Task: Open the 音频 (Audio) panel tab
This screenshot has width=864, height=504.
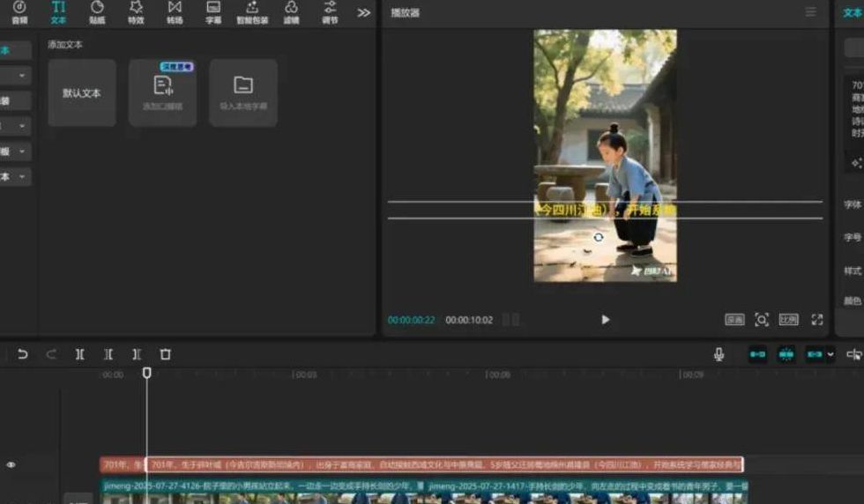Action: coord(19,11)
